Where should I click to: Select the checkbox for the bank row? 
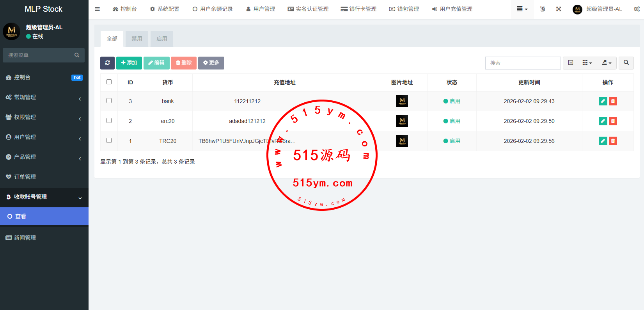pos(109,101)
